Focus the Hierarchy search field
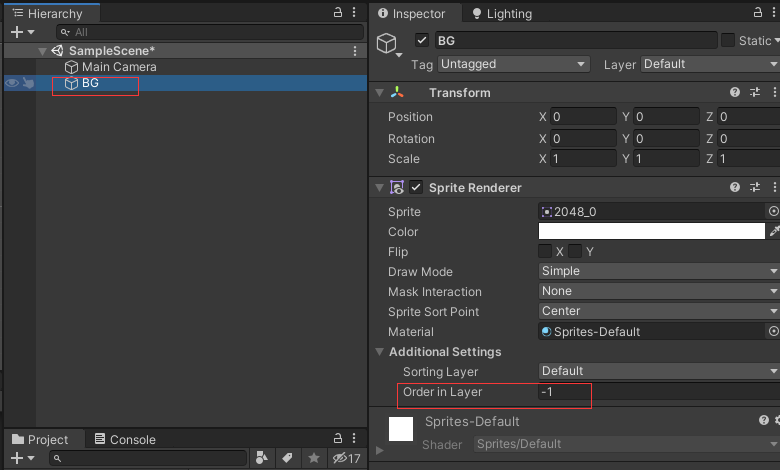The width and height of the screenshot is (780, 470). [210, 32]
